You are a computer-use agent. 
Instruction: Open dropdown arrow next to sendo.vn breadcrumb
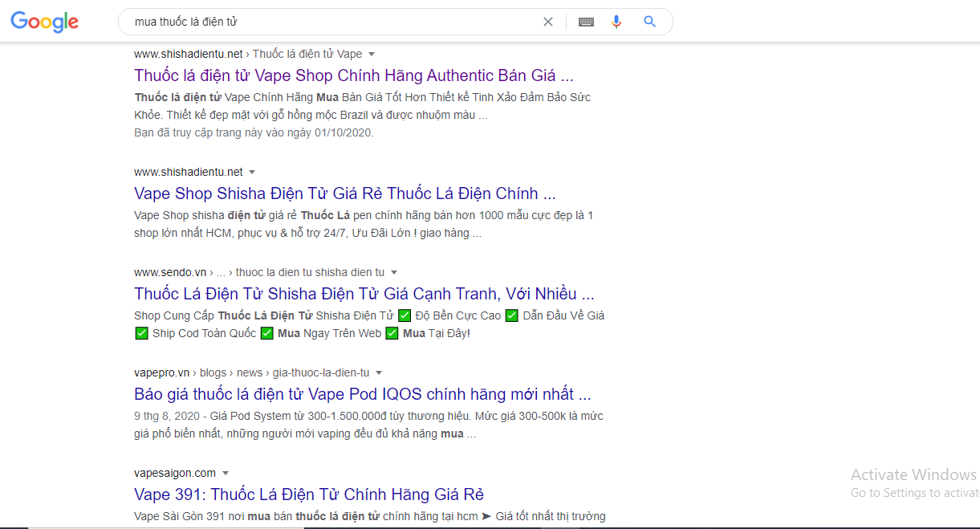click(x=394, y=273)
